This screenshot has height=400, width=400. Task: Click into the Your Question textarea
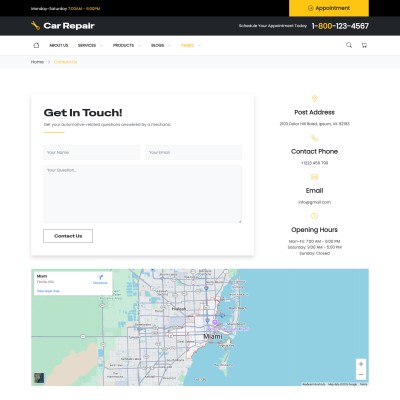click(142, 194)
